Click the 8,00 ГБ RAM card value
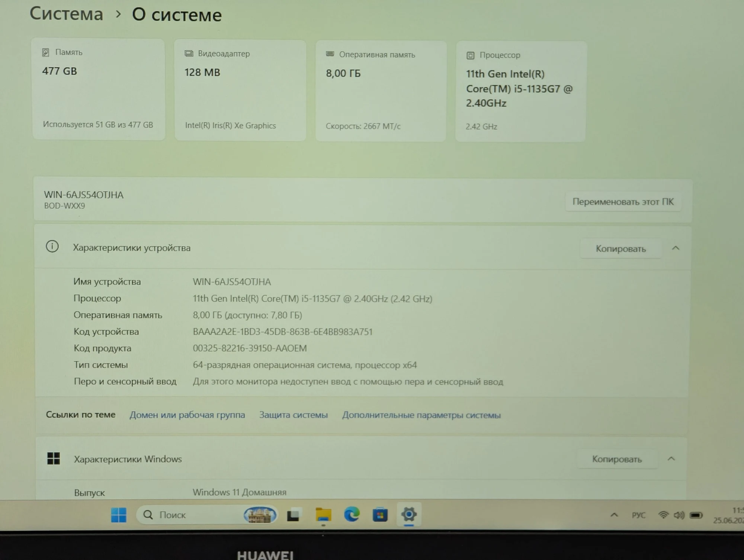 (x=343, y=73)
